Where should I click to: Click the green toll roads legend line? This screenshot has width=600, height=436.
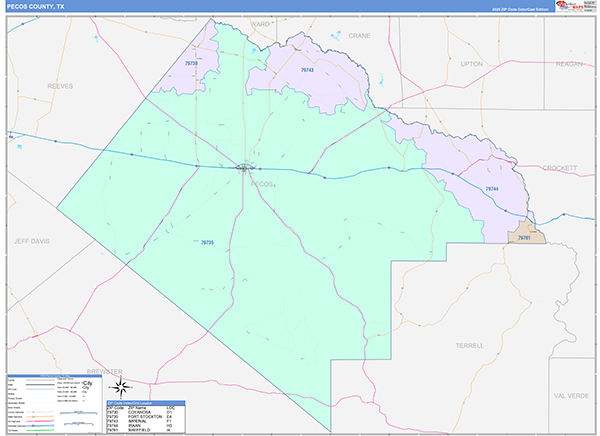40,430
